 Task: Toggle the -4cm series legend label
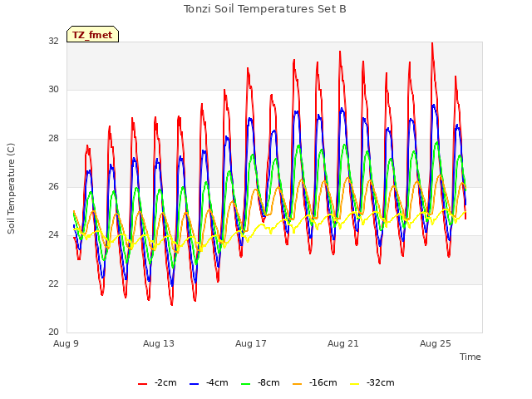[217, 382]
